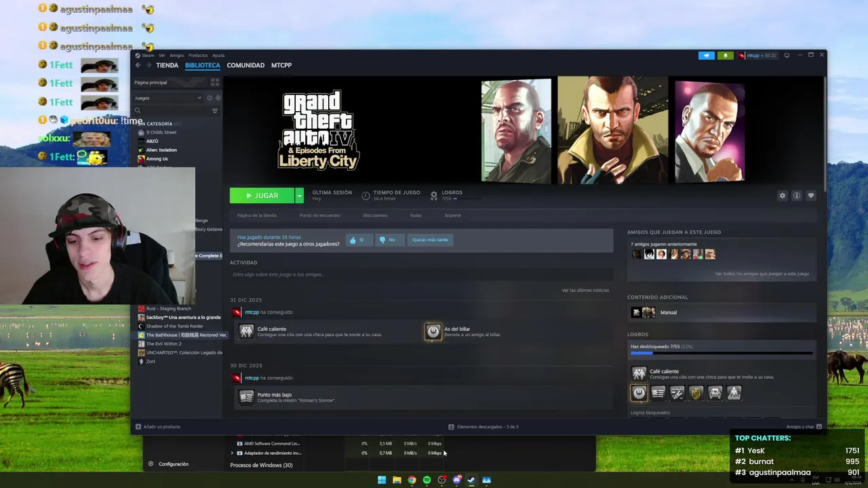
Task: Sort library by recent clock icon
Action: (209, 98)
